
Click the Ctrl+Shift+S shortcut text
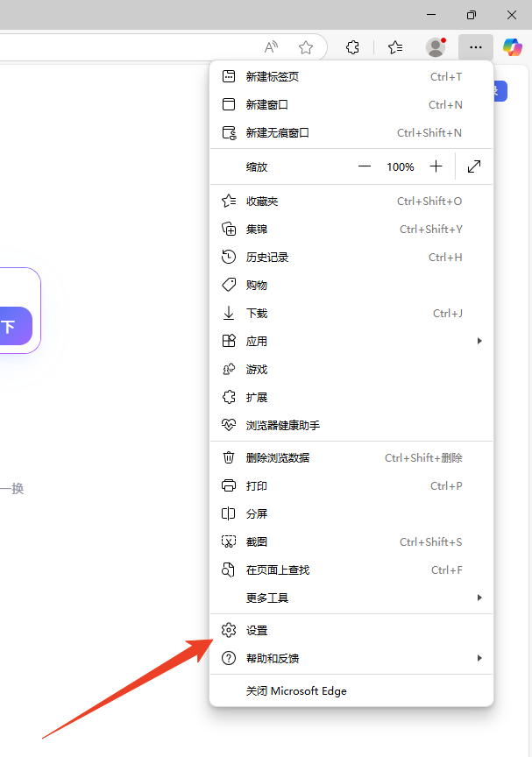tap(430, 542)
